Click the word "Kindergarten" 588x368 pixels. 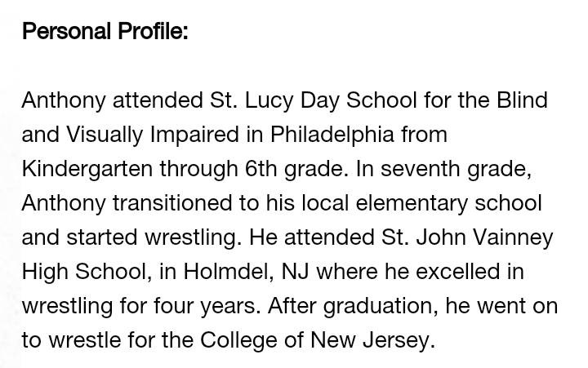pos(87,169)
